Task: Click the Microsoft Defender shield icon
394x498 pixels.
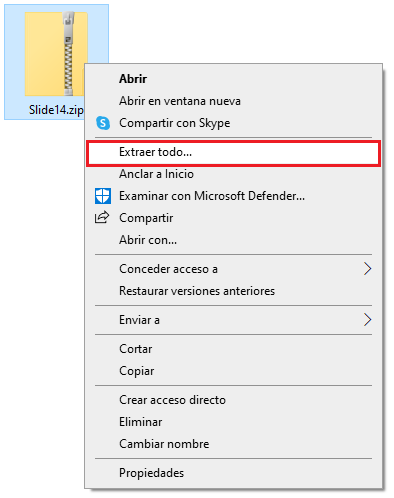Action: 103,196
